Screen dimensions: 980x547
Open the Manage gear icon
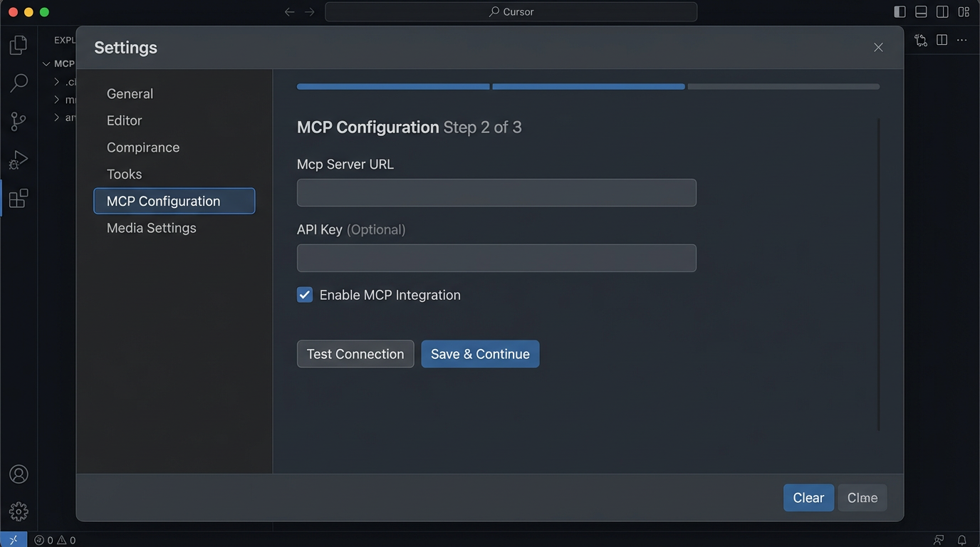tap(18, 511)
